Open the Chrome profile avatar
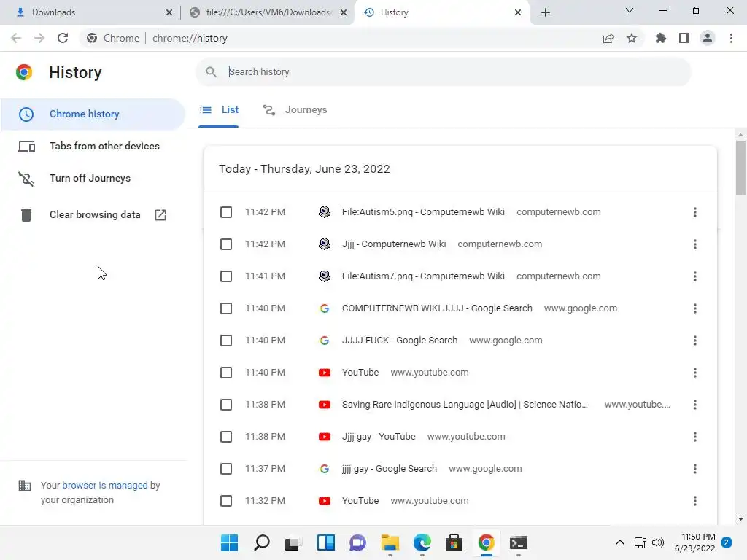 pos(708,38)
